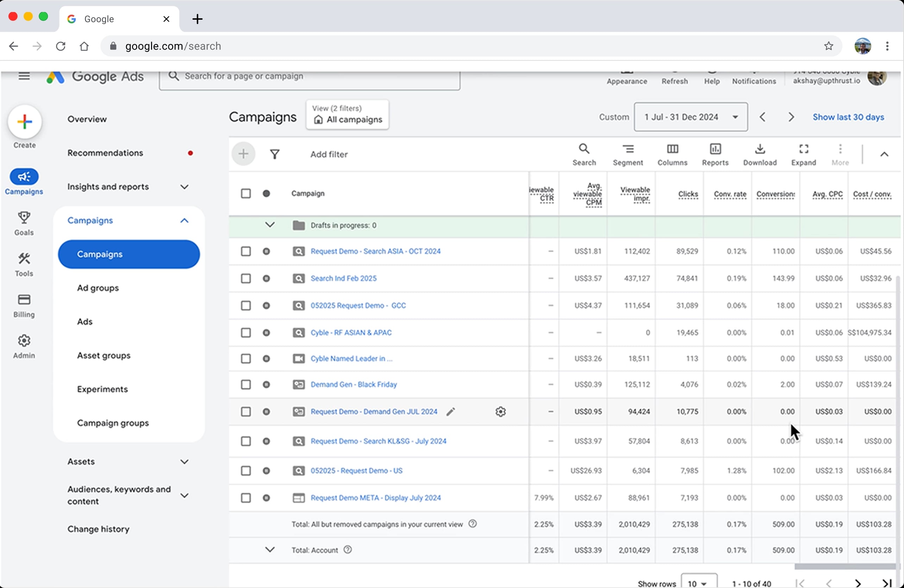The width and height of the screenshot is (904, 588).
Task: Reload the browser page
Action: [x=61, y=46]
